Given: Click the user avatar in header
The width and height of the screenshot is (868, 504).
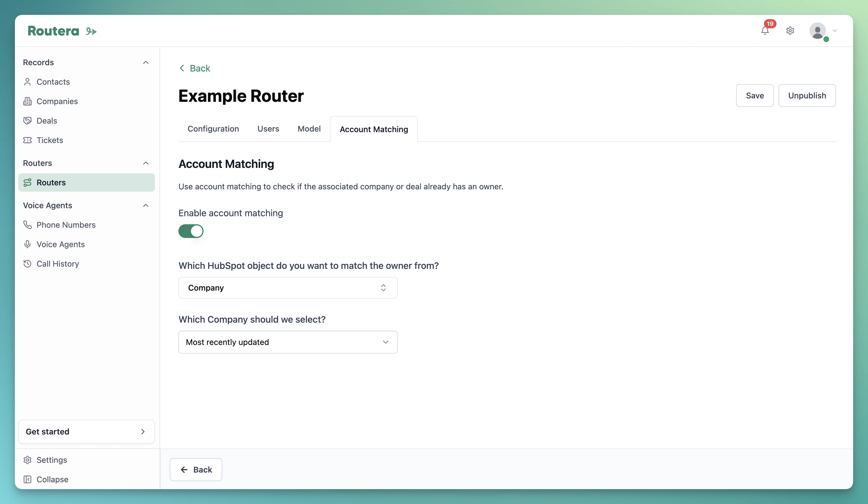Looking at the screenshot, I should point(818,31).
